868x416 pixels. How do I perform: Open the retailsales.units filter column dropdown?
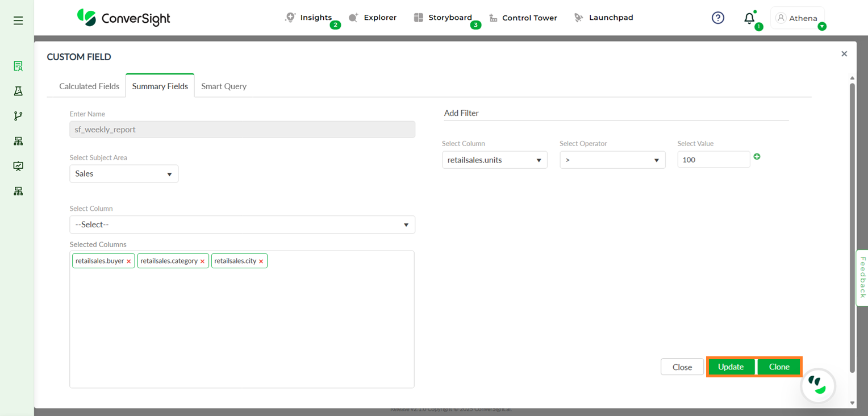tap(494, 160)
